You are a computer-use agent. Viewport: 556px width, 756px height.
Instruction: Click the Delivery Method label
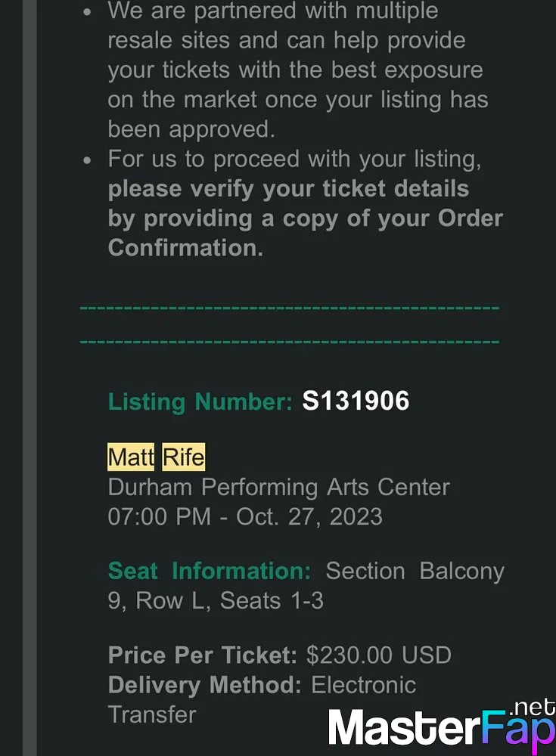pos(205,685)
